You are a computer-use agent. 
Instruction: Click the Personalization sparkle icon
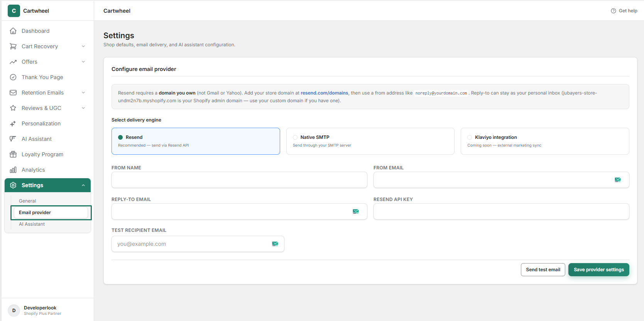[13, 123]
